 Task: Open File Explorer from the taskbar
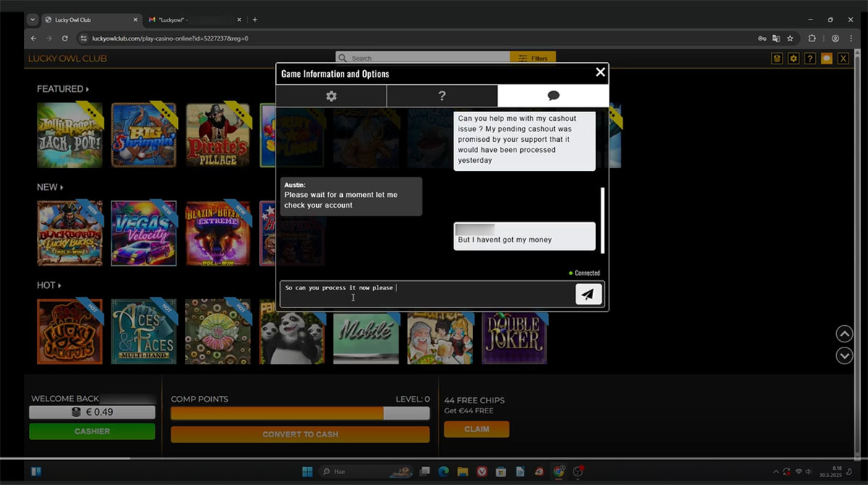463,472
